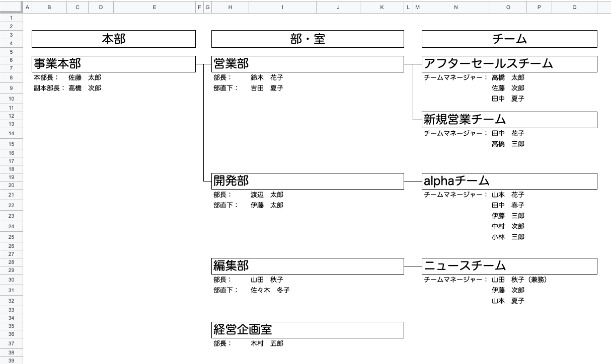
Task: Click the 事業本部 department cell
Action: pyautogui.click(x=113, y=64)
